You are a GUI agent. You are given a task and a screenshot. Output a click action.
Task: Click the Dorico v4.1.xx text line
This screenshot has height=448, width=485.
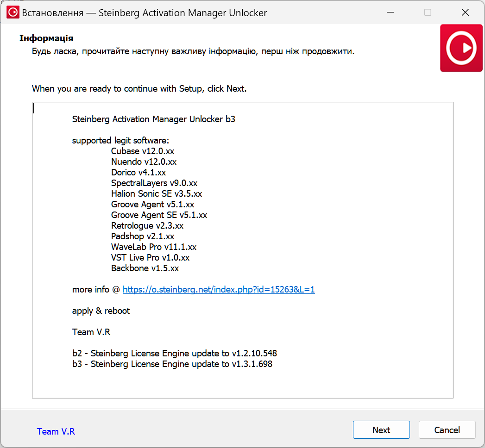[x=138, y=173]
